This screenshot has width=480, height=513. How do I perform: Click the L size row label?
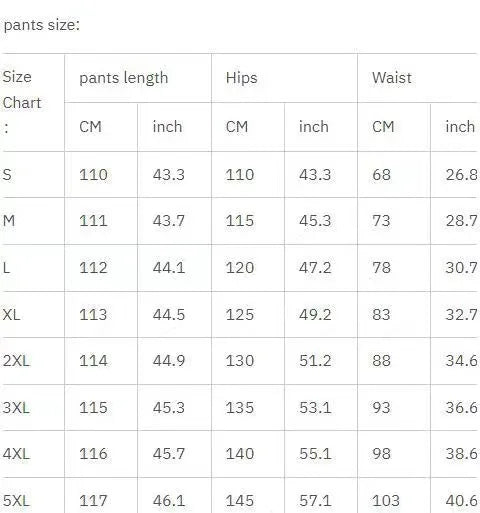point(6,268)
